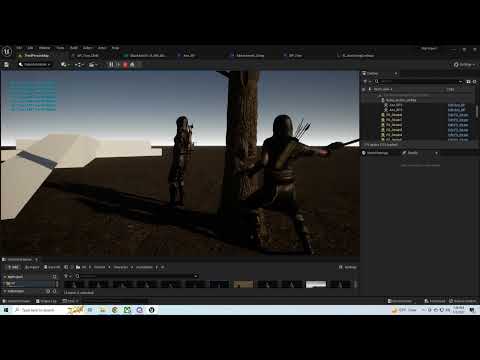Click the Outliner search field

click(418, 81)
